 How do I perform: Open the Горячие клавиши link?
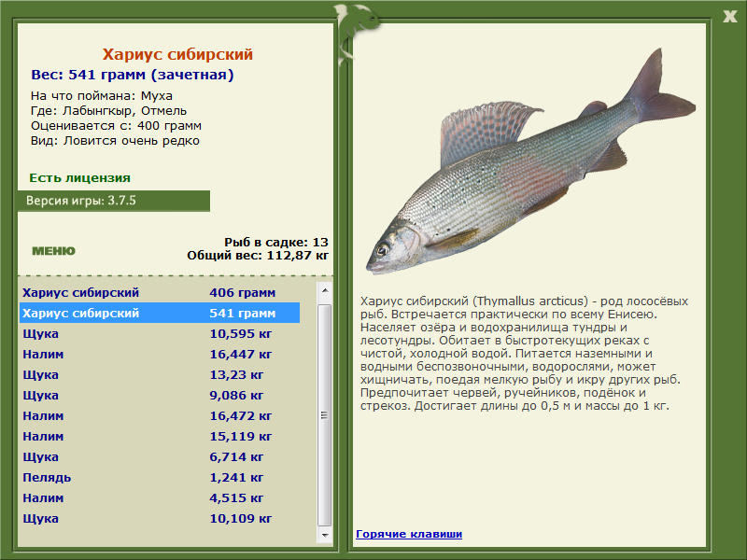tap(409, 534)
